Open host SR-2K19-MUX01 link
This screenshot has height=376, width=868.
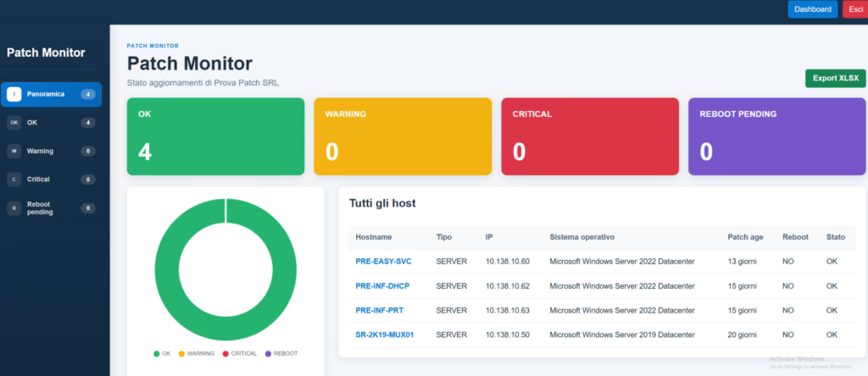click(x=385, y=335)
